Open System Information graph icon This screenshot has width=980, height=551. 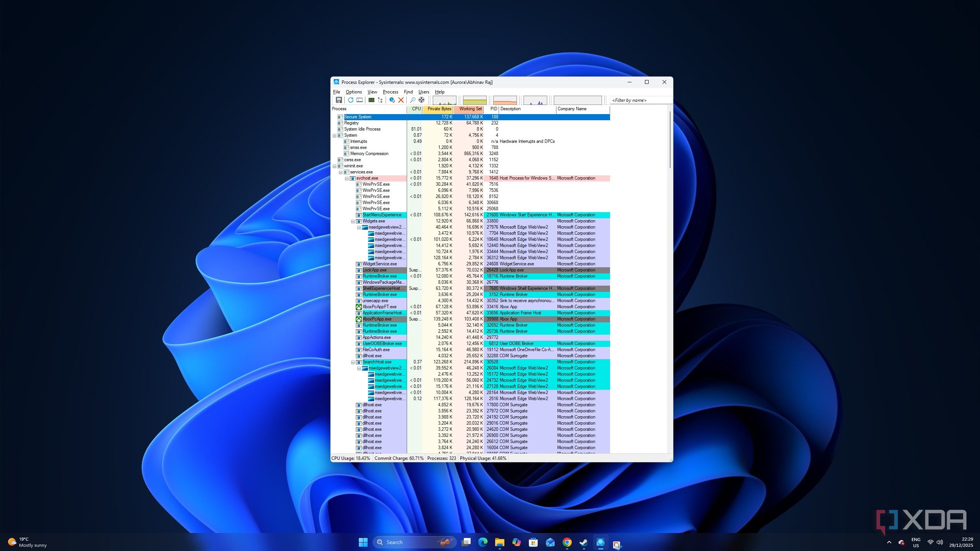tap(371, 100)
